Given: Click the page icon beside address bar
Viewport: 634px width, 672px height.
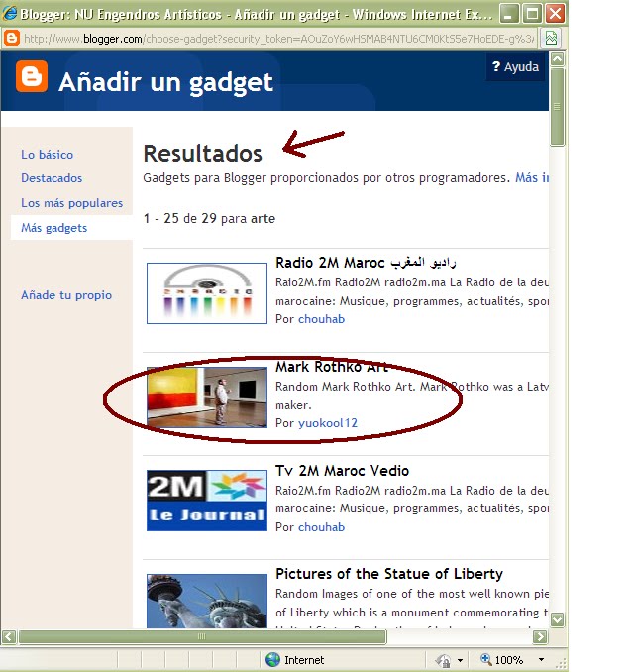Looking at the screenshot, I should [x=551, y=38].
